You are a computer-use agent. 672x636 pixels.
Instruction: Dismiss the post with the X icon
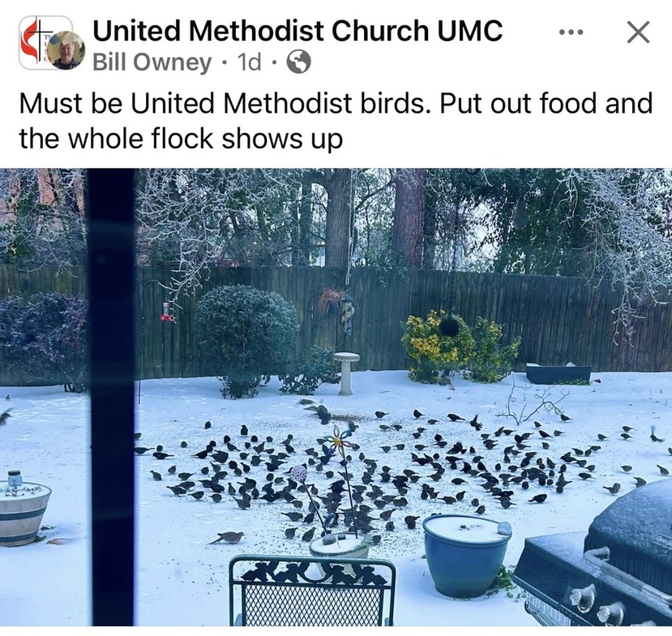(638, 32)
